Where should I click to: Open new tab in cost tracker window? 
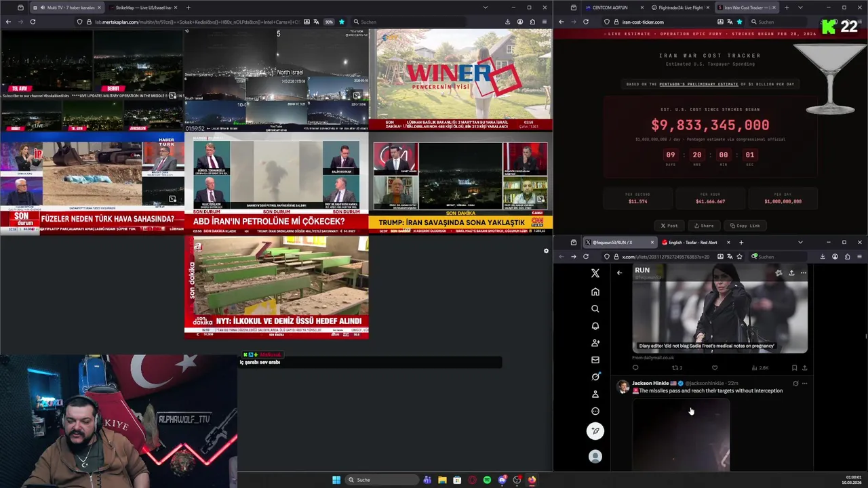click(787, 7)
